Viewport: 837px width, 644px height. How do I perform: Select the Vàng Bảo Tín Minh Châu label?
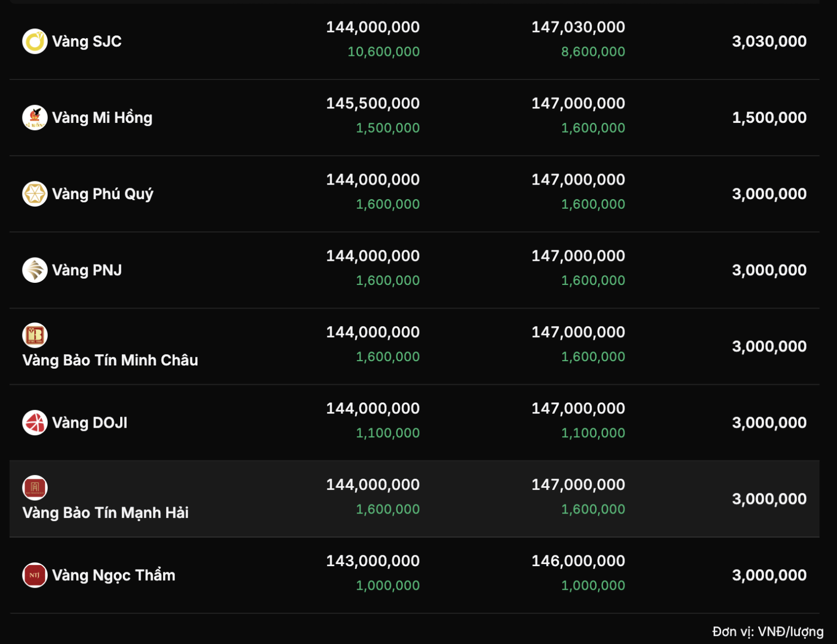(110, 360)
